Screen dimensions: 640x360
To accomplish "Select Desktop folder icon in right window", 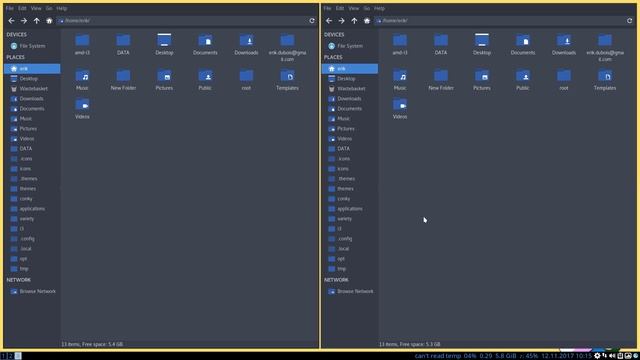I will click(x=482, y=40).
